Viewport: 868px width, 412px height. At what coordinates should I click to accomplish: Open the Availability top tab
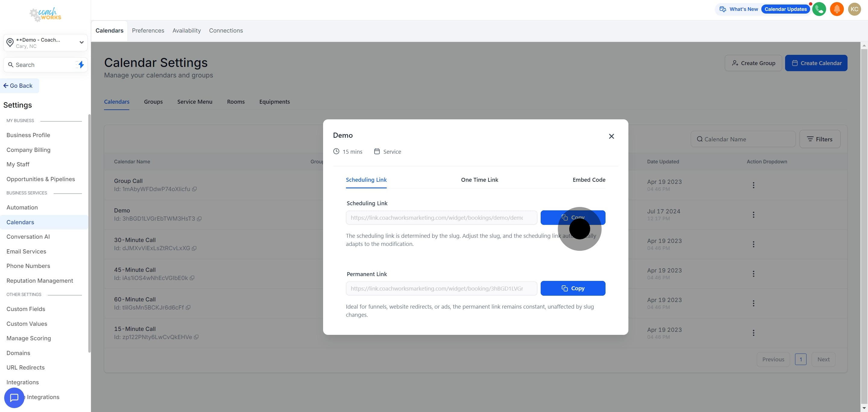tap(186, 31)
